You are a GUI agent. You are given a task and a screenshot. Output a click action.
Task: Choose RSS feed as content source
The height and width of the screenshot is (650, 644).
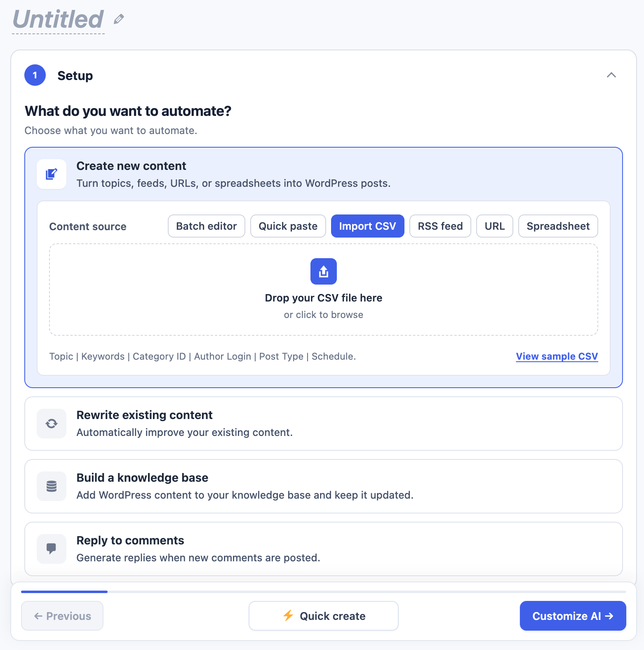pos(440,226)
